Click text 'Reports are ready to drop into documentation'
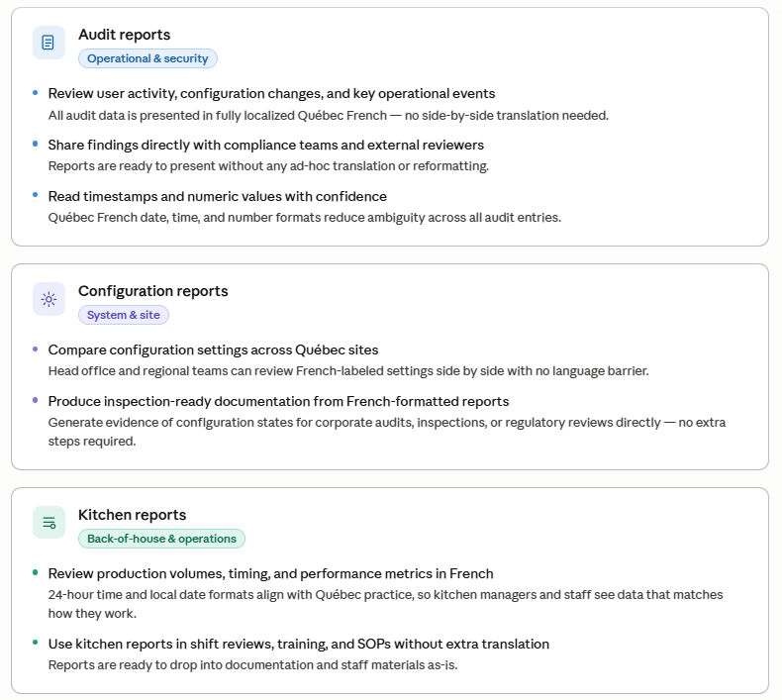 (252, 665)
